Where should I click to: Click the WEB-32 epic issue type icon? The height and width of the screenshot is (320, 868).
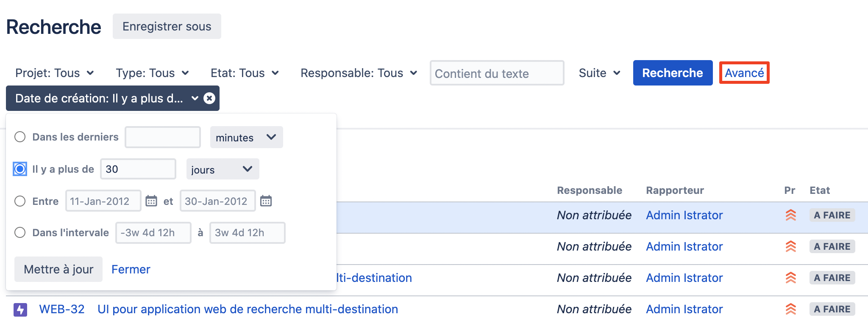tap(20, 309)
